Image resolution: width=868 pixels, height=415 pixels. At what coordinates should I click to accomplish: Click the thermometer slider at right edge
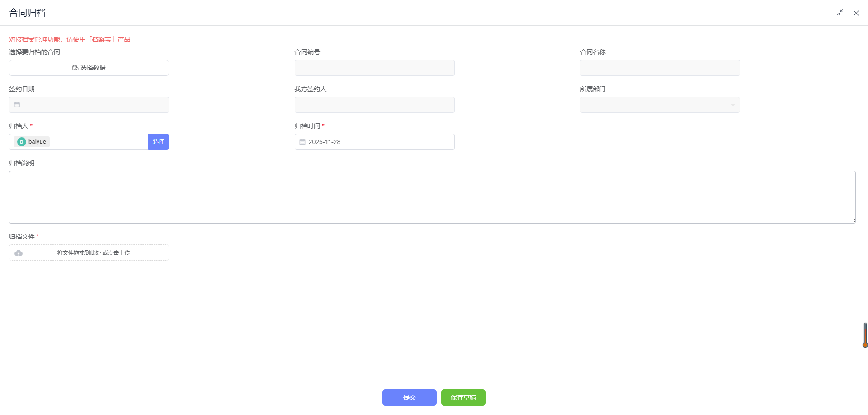point(865,335)
